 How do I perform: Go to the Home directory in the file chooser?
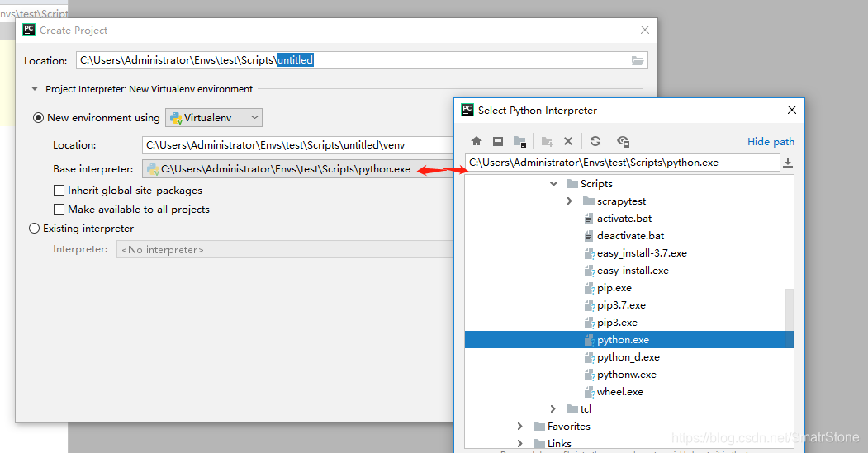476,141
